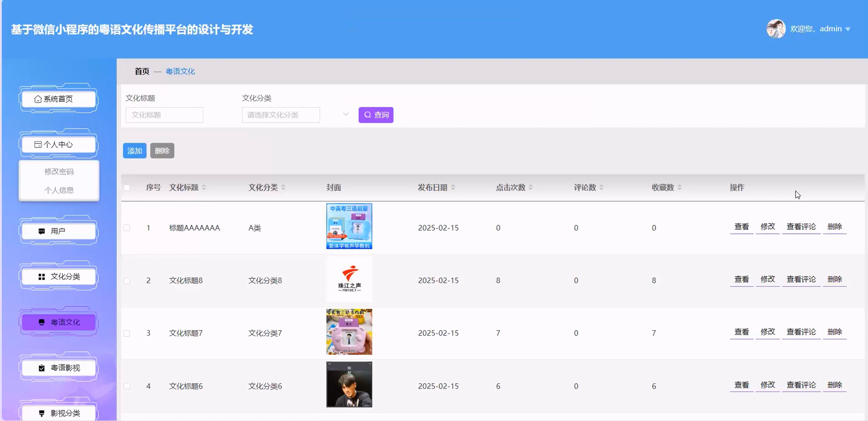Toggle the select-all checkbox in table header
The height and width of the screenshot is (421, 868).
pos(127,188)
